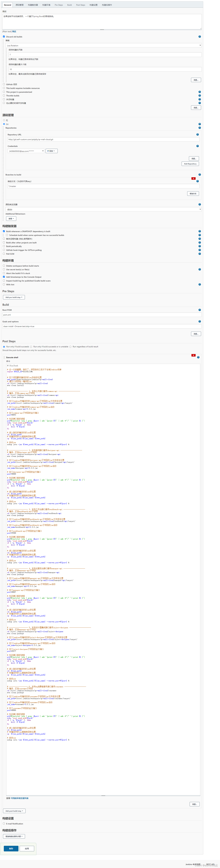Open 可用的环境变量列表 link
This screenshot has width=220, height=868.
pyautogui.click(x=20, y=798)
